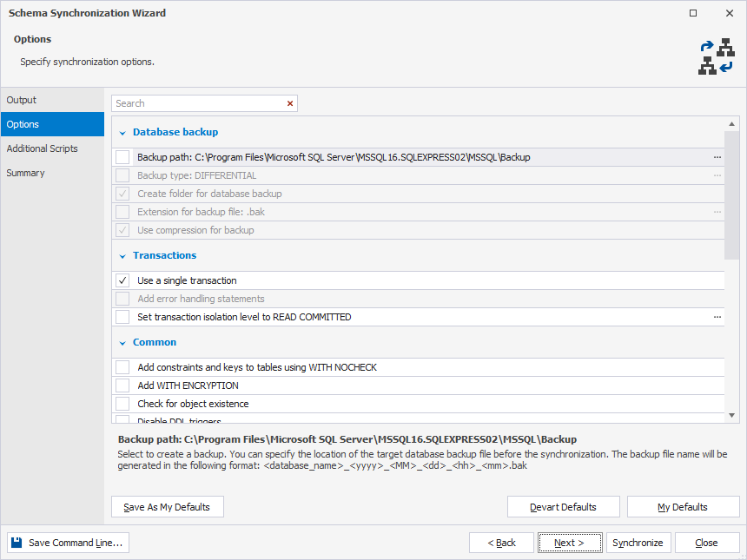Open the Backup path browse ellipsis
Viewport: 747px width, 560px height.
pyautogui.click(x=717, y=158)
